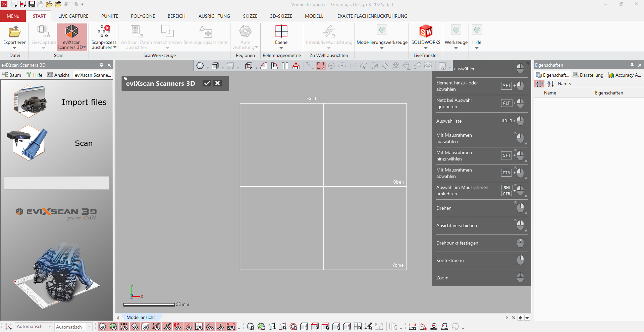The width and height of the screenshot is (644, 332).
Task: Click the measure angle icon
Action: [x=423, y=327]
